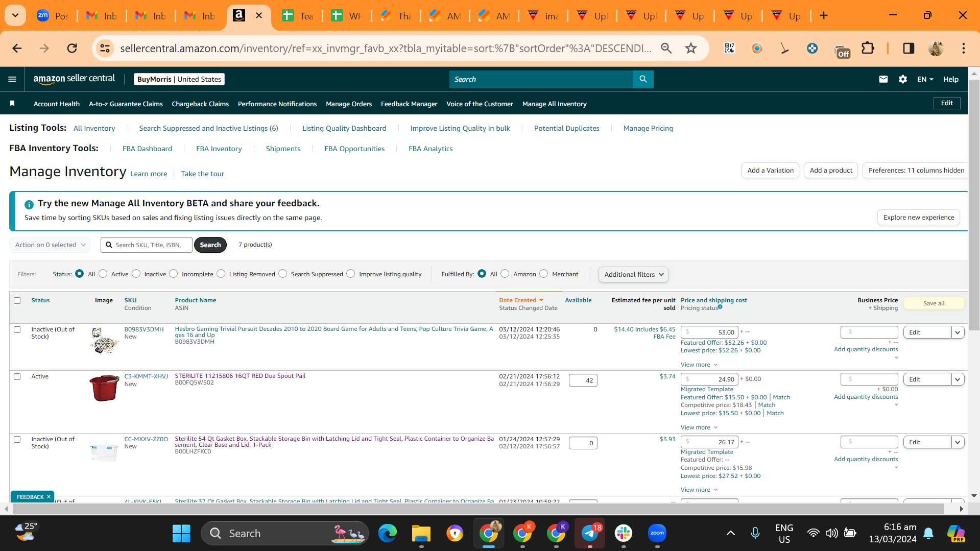This screenshot has width=980, height=551.
Task: Open Manage Orders in favorites bar
Action: coord(349,104)
